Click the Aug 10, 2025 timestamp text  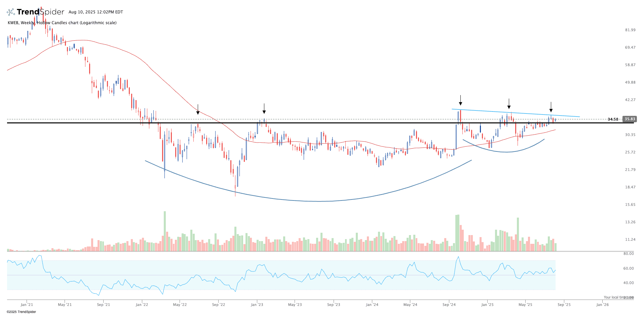(x=96, y=12)
